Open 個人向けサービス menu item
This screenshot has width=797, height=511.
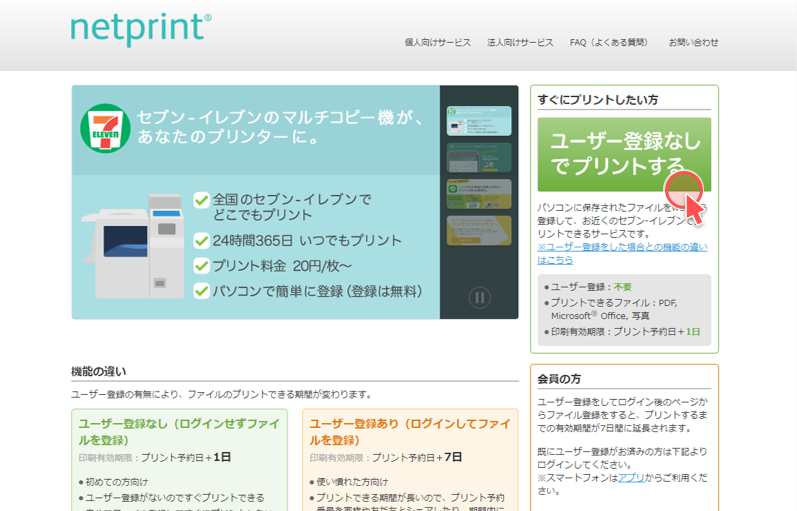click(x=438, y=43)
